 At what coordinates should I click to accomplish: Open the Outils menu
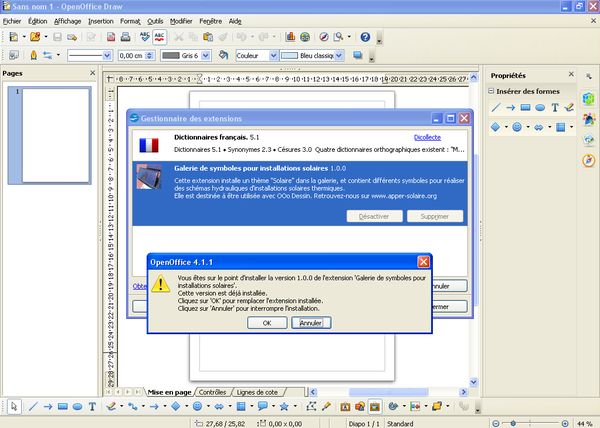pyautogui.click(x=155, y=21)
